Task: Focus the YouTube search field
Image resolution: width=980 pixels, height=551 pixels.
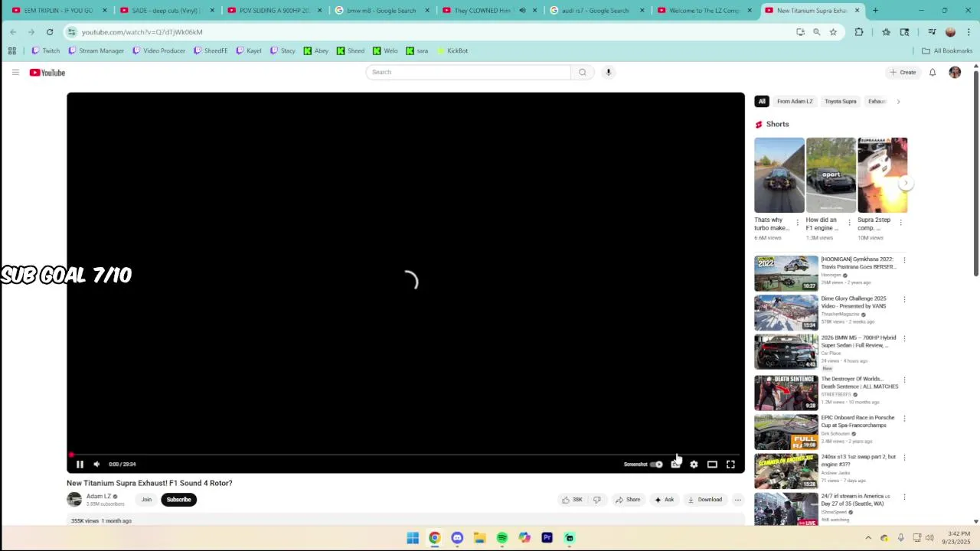Action: click(468, 72)
